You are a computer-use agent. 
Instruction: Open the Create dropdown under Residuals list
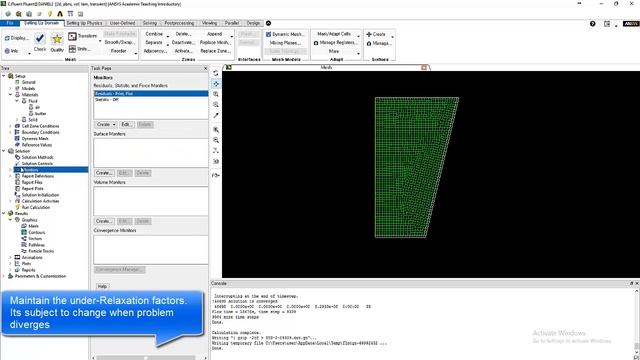(x=106, y=124)
